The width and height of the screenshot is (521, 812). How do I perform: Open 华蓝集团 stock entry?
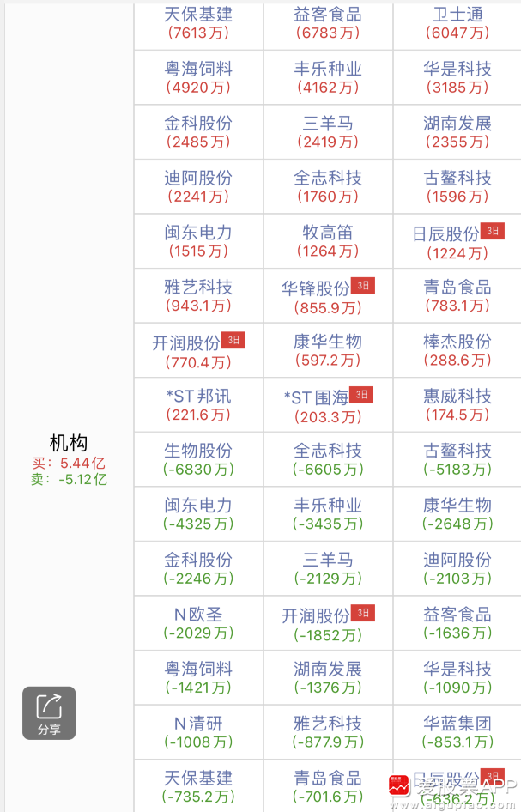457,731
